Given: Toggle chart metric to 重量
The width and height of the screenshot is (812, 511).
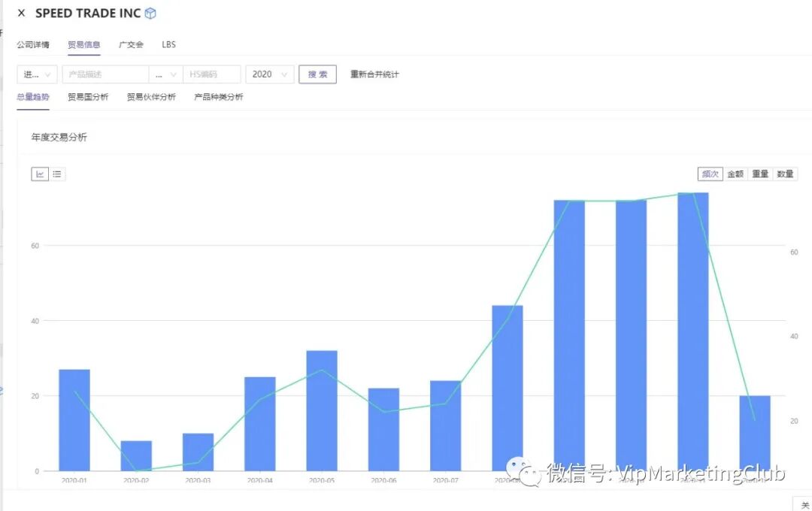Looking at the screenshot, I should click(760, 174).
